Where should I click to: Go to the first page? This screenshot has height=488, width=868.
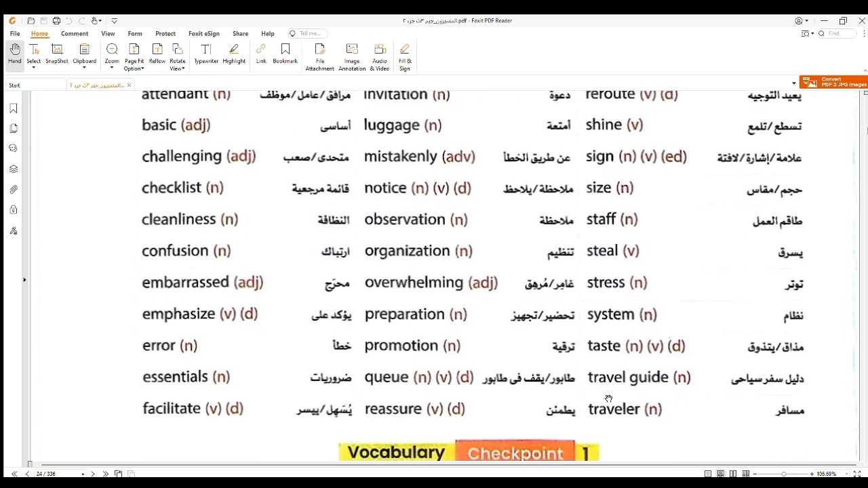(15, 474)
